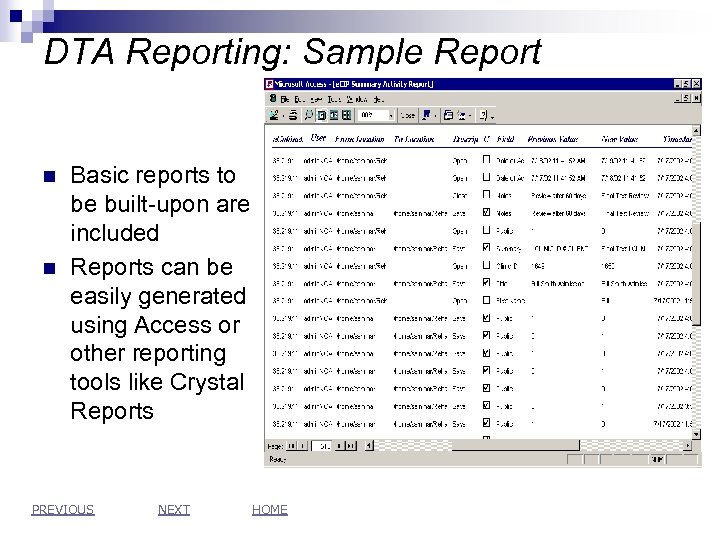Expand the View button dropdown arrow
This screenshot has width=720, height=540.
tap(283, 115)
